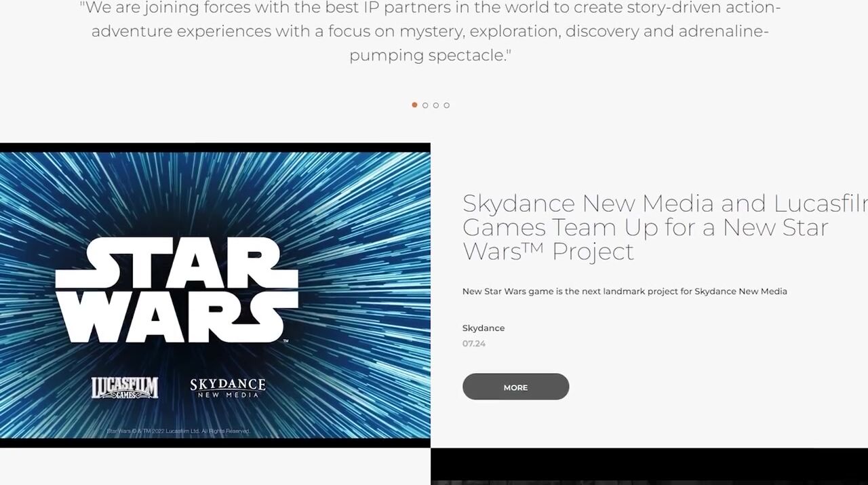
Task: Click the '07.24' date text
Action: pos(474,344)
